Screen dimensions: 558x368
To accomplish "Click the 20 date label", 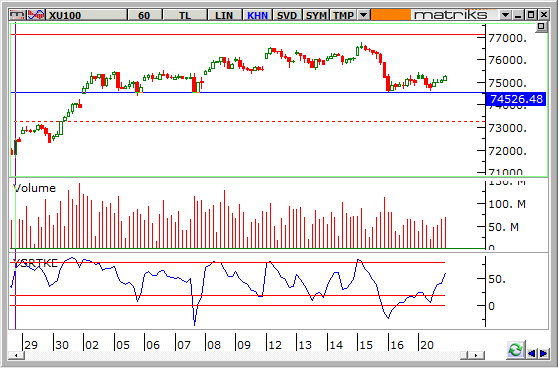I will pos(427,345).
